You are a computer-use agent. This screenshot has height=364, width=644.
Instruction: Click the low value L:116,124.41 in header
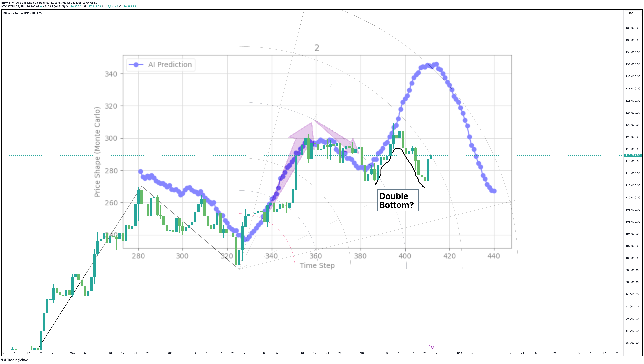point(110,7)
